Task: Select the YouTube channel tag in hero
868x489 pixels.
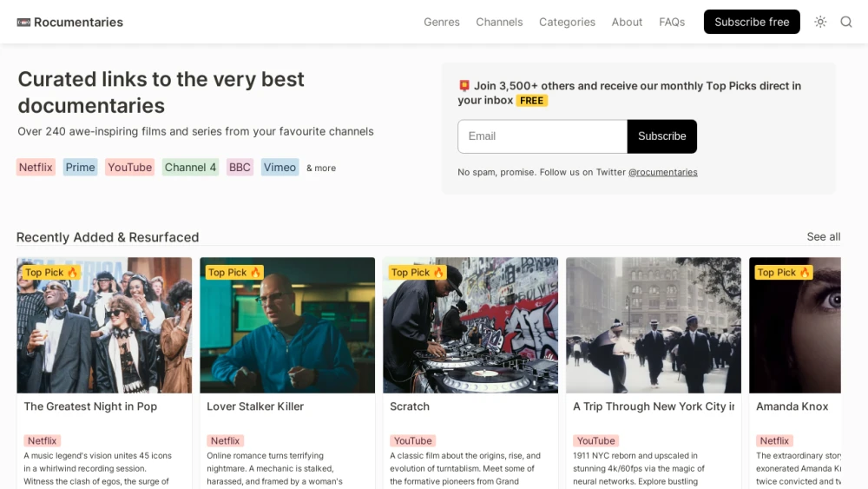Action: click(129, 168)
